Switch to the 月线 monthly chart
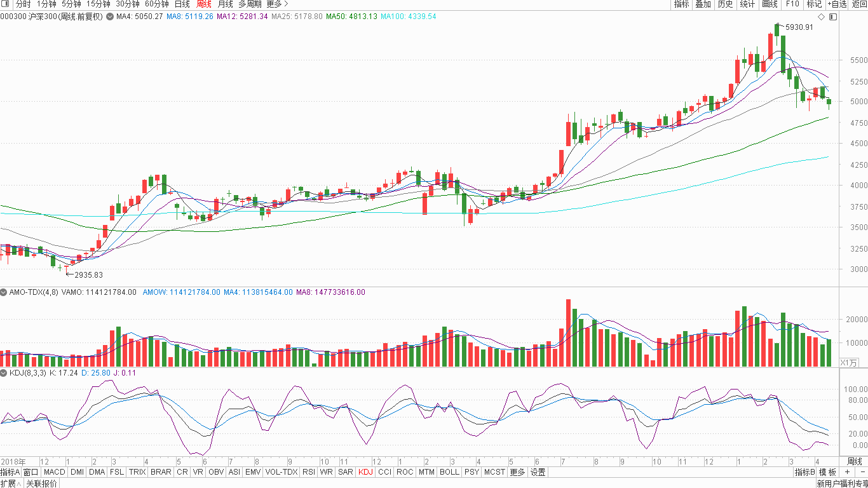 (x=225, y=4)
